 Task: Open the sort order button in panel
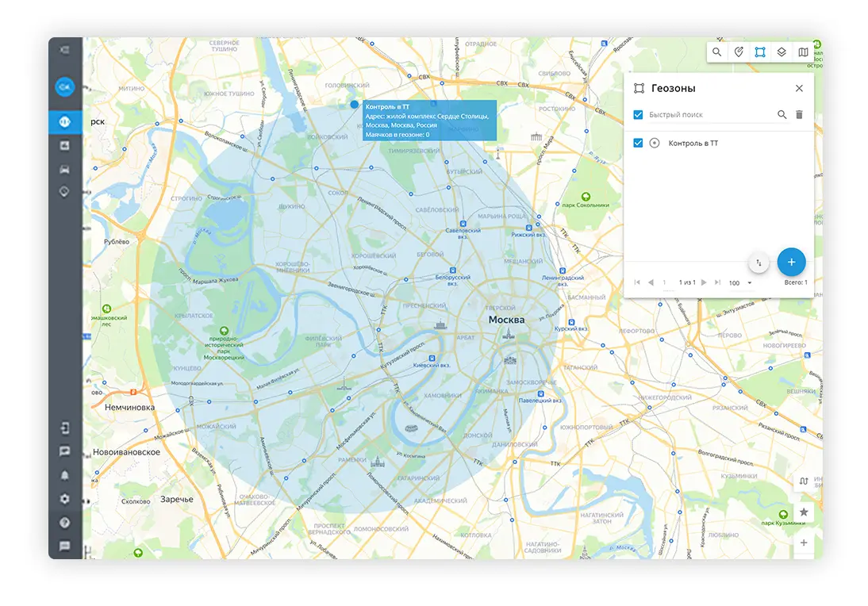(759, 263)
